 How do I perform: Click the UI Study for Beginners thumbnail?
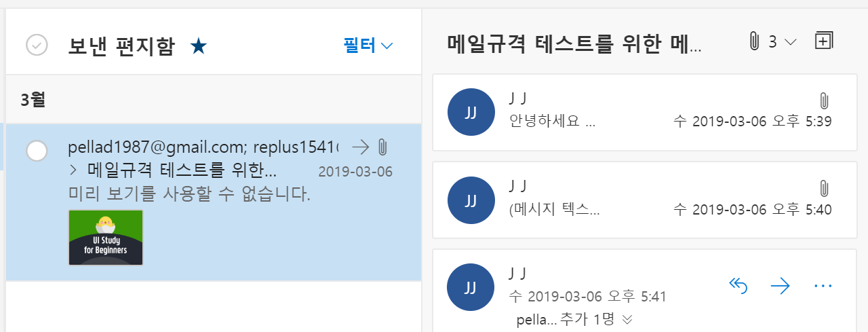[106, 238]
